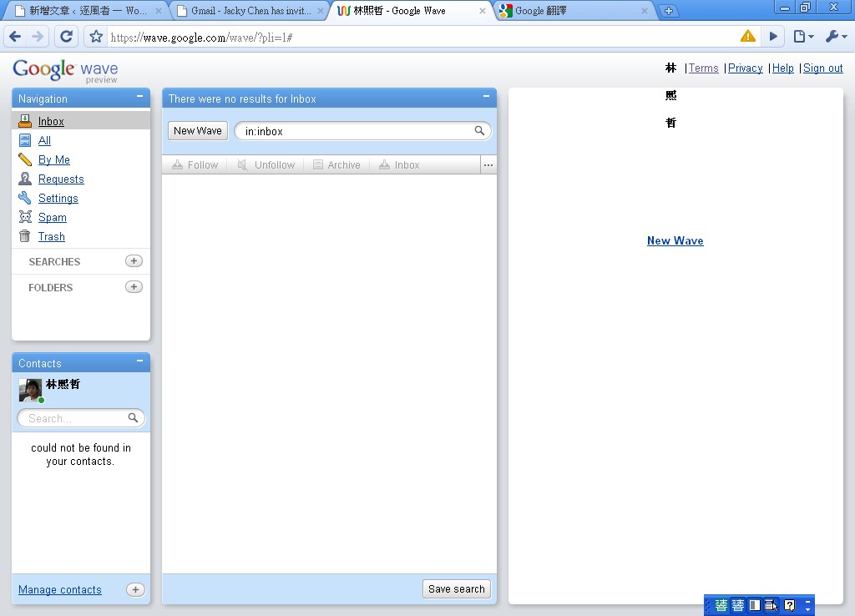Click the New Wave button
Screen dimensions: 855x616
(197, 131)
